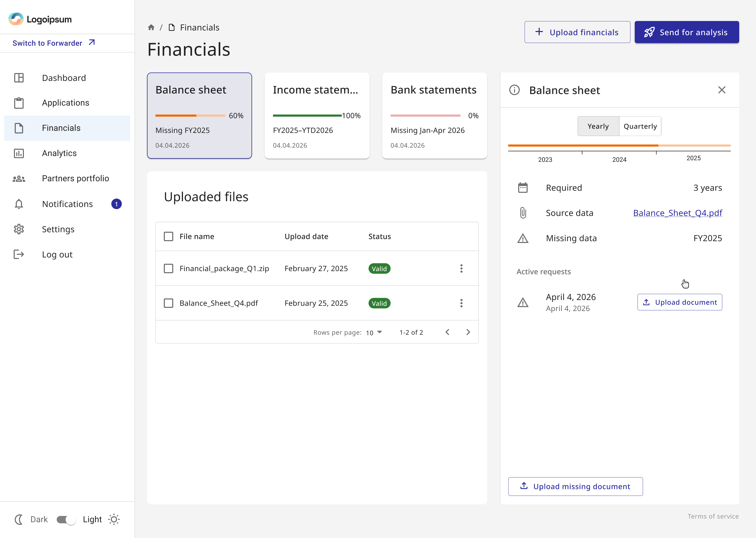Click the Notifications bell icon
The image size is (756, 538).
click(19, 204)
